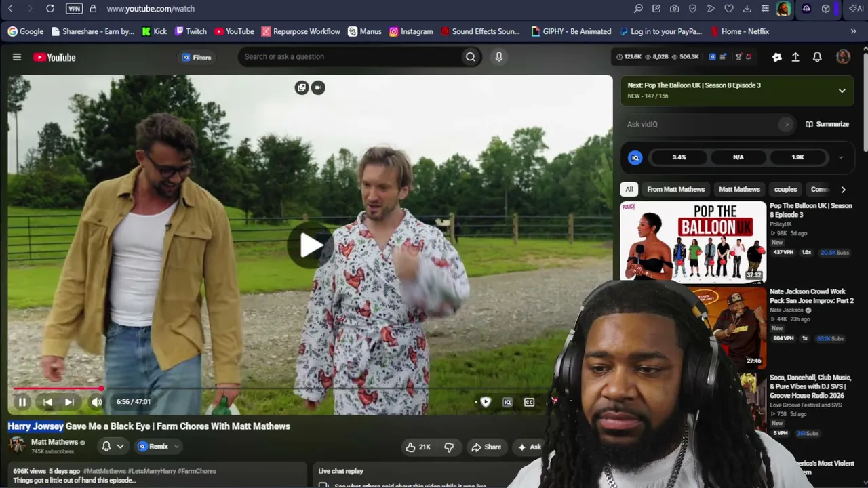This screenshot has width=868, height=488.
Task: Open YouTube notifications bell in header
Action: pos(817,57)
